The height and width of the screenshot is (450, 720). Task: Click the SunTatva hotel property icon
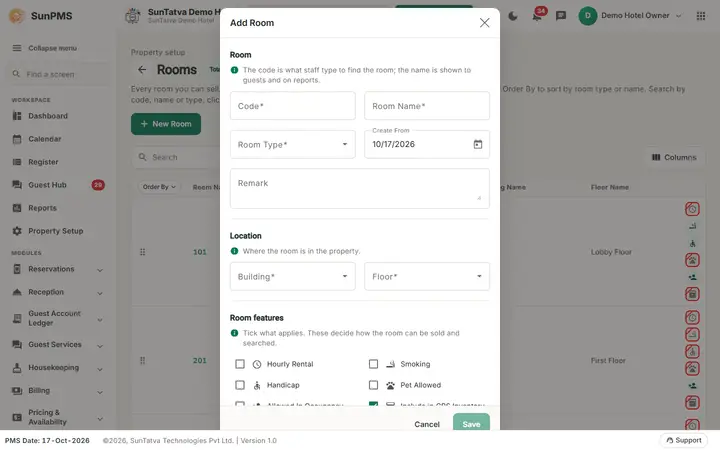click(133, 16)
